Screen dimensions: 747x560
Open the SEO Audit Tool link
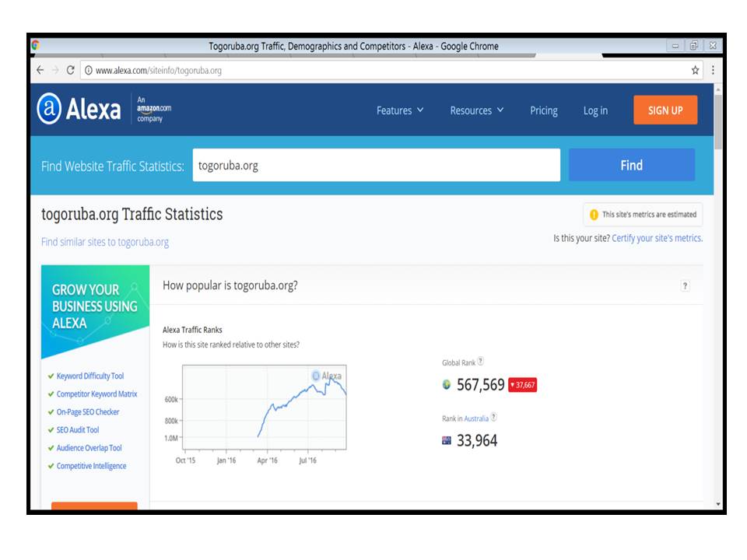click(78, 430)
